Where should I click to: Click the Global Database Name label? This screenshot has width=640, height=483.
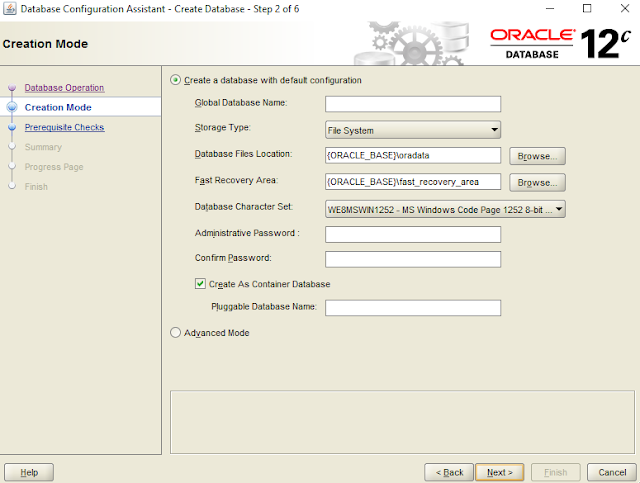tap(241, 103)
